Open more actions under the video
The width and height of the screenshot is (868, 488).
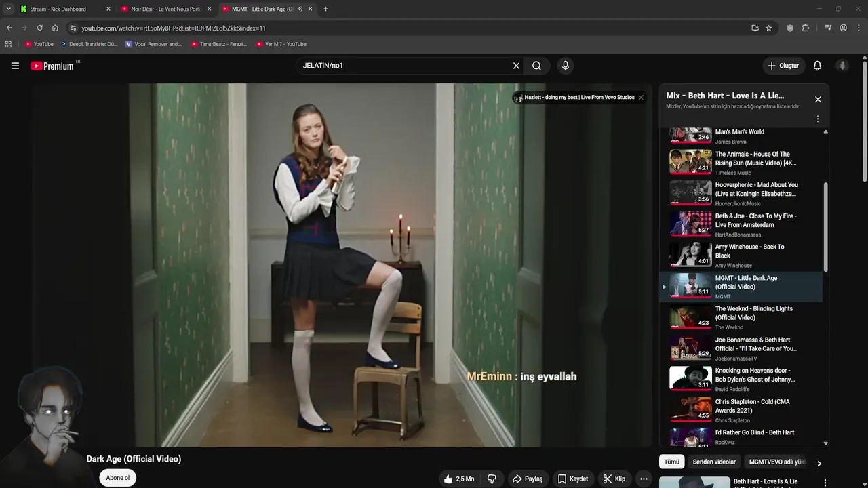tap(644, 479)
